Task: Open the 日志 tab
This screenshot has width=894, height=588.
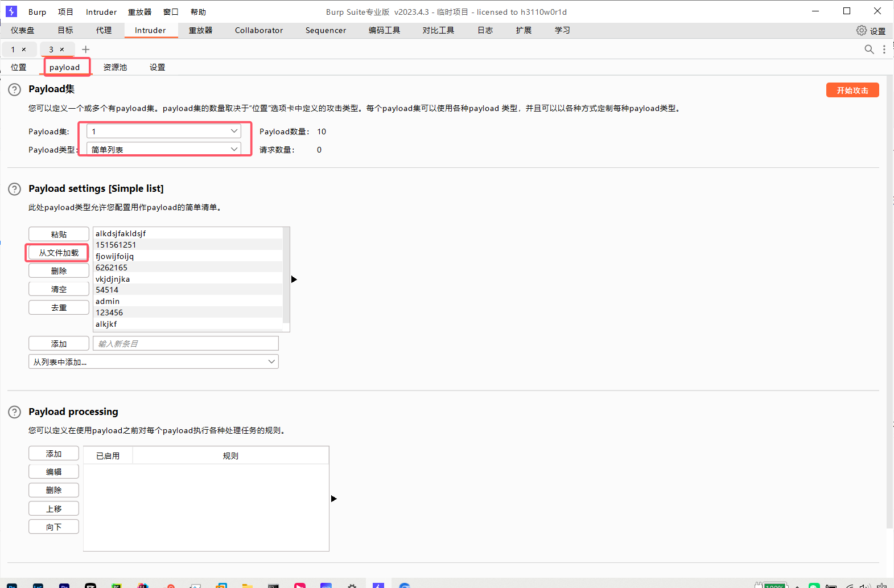Action: 485,31
